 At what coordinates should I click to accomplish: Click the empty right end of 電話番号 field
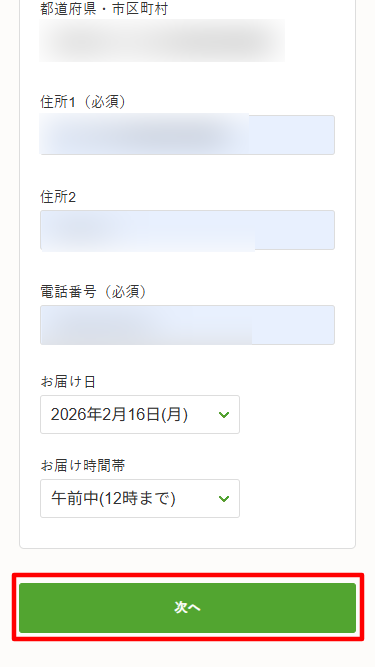(x=293, y=325)
